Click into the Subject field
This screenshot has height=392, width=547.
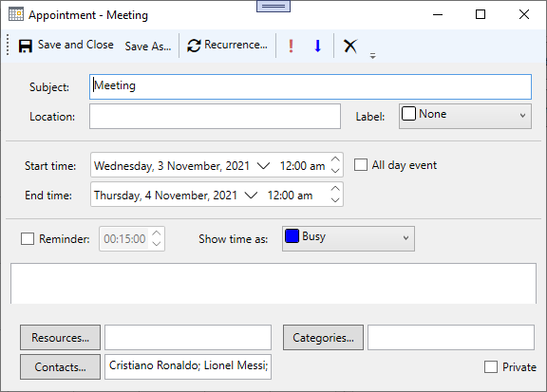point(311,86)
